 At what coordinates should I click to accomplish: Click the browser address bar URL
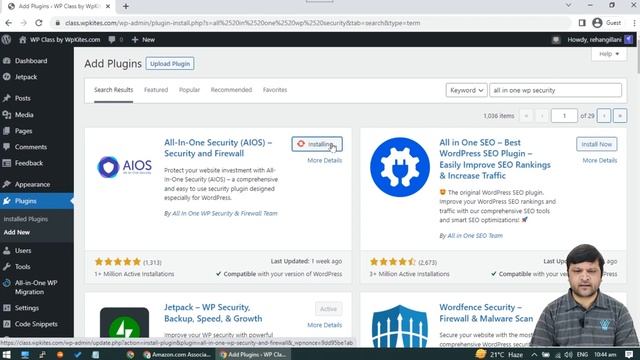click(242, 23)
